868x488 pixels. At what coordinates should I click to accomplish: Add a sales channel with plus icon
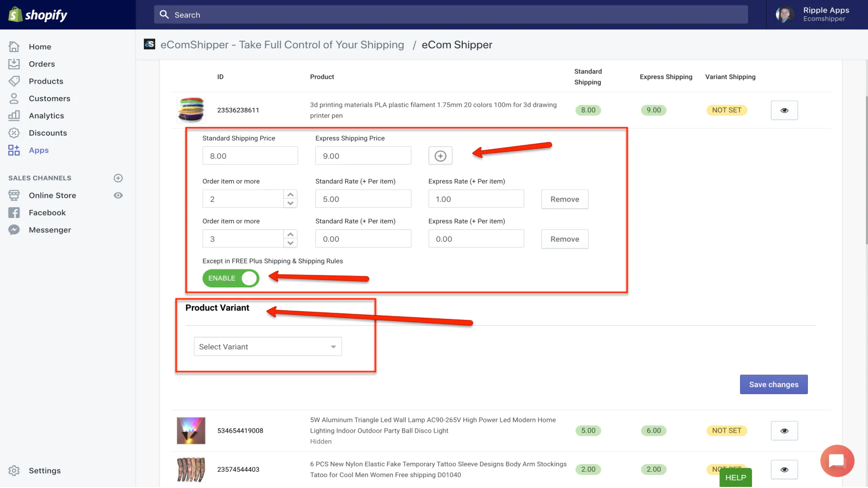click(118, 178)
